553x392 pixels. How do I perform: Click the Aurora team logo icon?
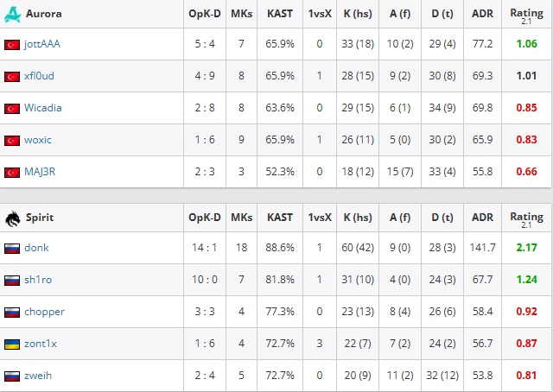click(13, 14)
